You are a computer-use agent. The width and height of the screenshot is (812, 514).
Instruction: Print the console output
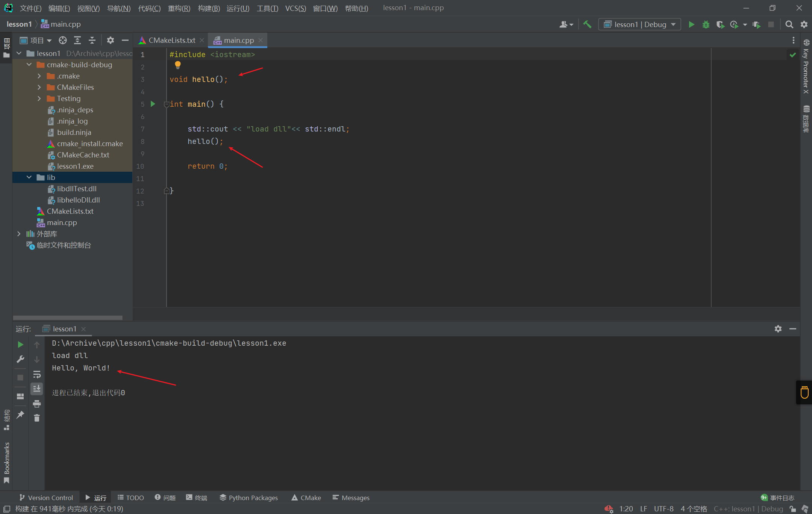pyautogui.click(x=37, y=404)
